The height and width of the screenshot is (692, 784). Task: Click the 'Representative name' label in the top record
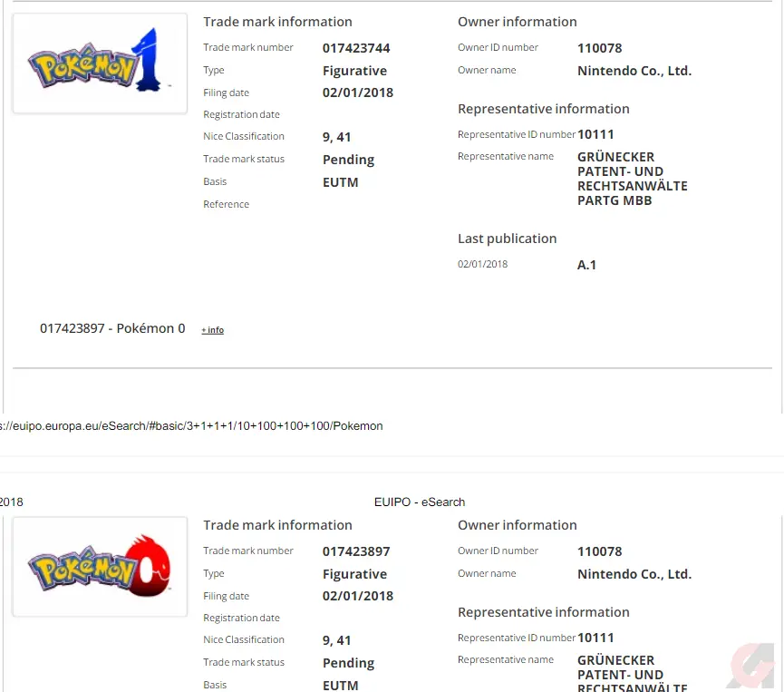pos(506,157)
